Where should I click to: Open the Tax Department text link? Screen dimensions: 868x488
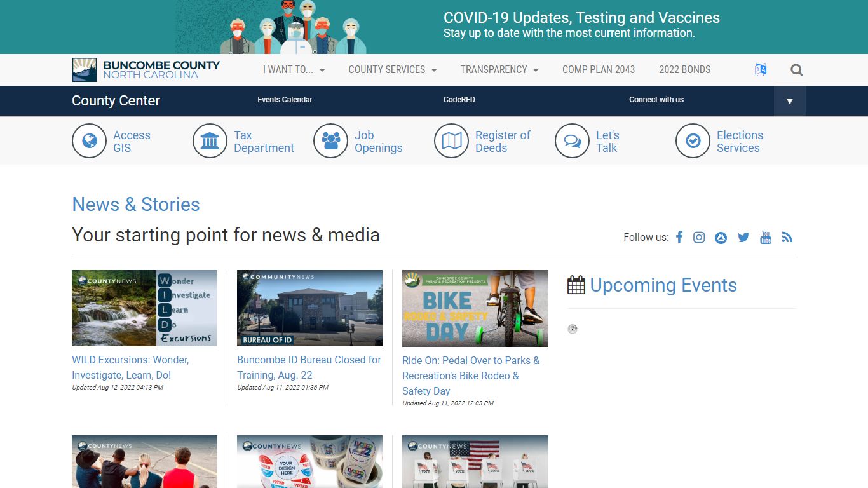tap(264, 142)
